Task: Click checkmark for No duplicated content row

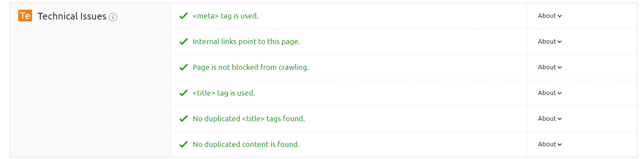Action: point(184,144)
